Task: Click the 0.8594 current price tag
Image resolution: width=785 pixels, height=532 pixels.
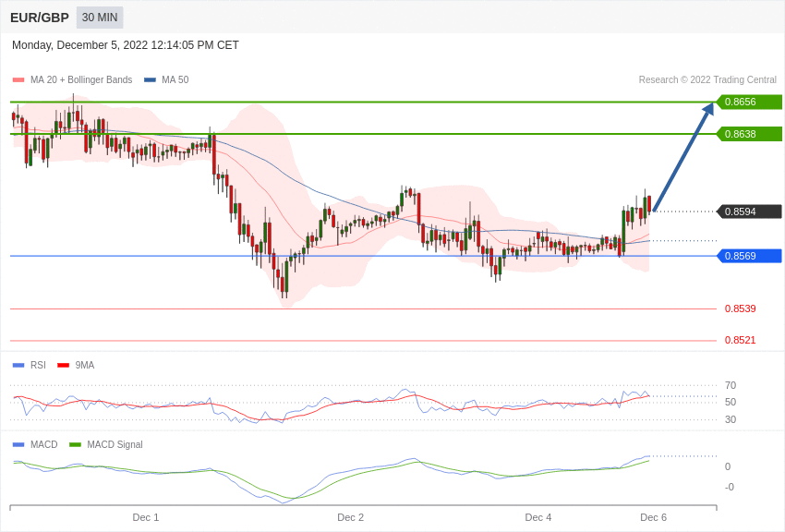Action: pos(749,212)
